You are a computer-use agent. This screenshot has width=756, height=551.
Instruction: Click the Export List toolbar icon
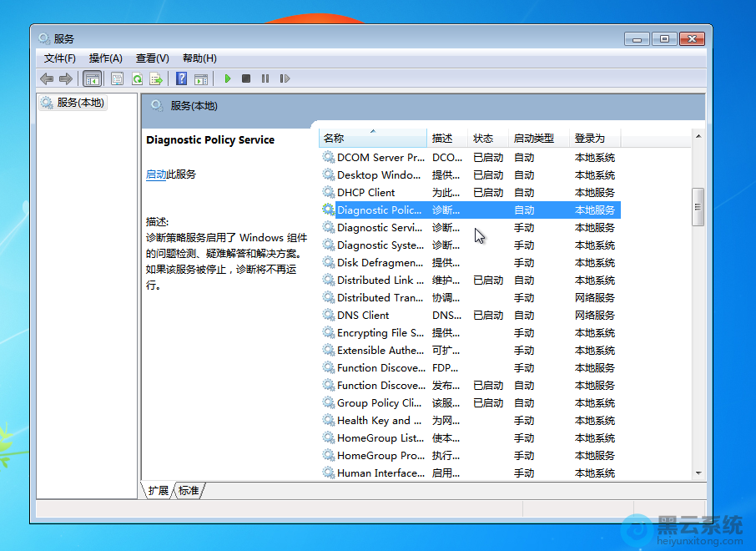click(x=156, y=78)
